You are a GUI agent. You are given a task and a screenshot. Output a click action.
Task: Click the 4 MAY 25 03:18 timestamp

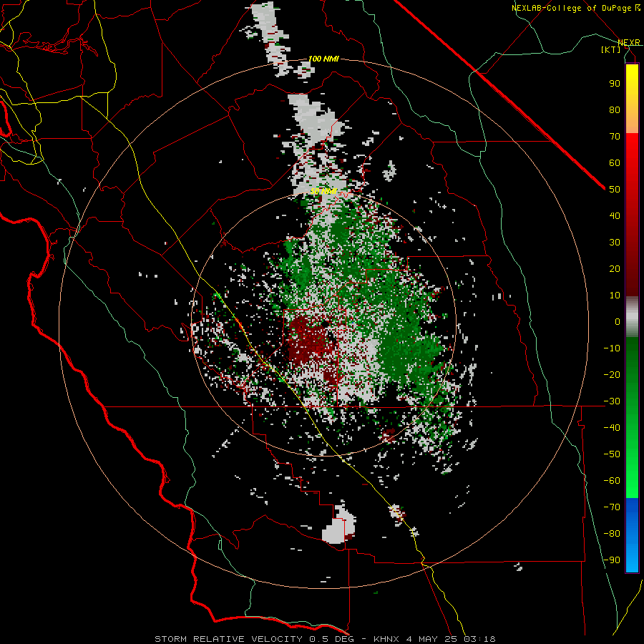pyautogui.click(x=451, y=639)
